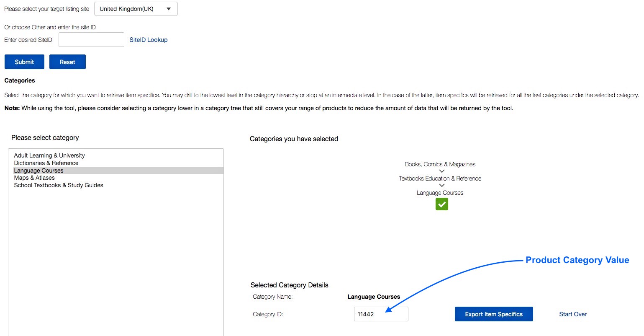Click chevron below Books, Comics & Magazines

tap(441, 171)
